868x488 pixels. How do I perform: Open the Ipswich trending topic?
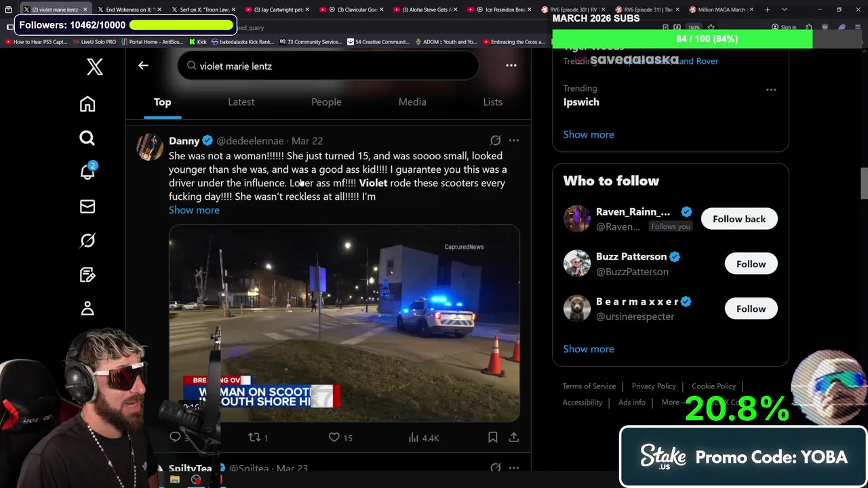coord(581,102)
